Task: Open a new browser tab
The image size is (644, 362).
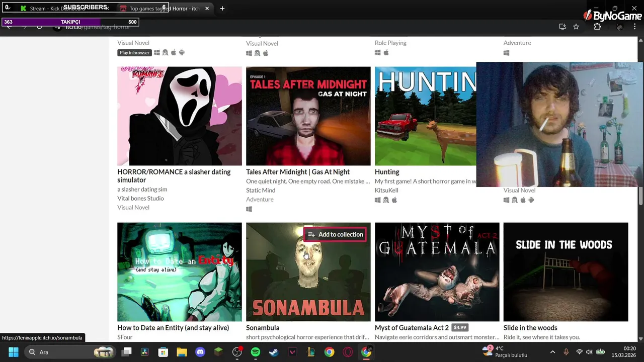Action: pos(222,9)
